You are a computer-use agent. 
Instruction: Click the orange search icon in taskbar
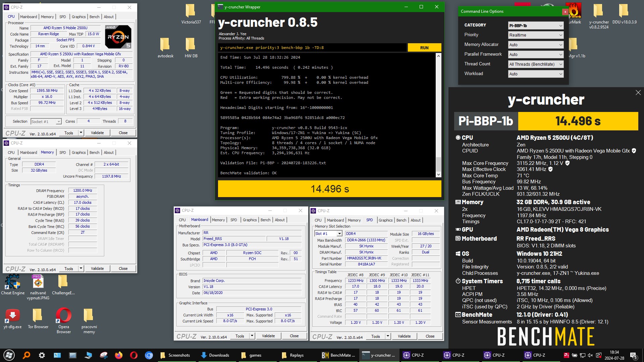tap(26, 355)
